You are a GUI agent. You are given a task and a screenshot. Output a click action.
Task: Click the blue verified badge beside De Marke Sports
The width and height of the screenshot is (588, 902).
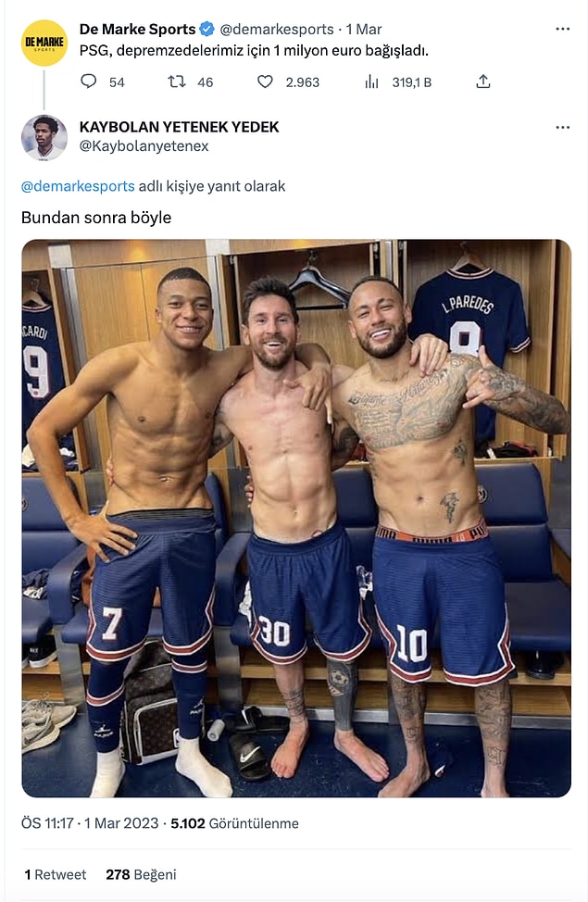click(x=207, y=29)
